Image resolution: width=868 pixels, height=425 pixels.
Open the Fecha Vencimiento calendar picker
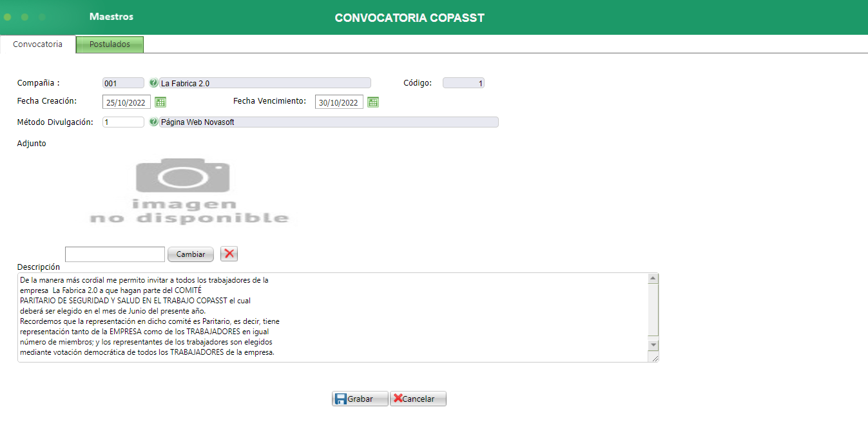pyautogui.click(x=372, y=102)
